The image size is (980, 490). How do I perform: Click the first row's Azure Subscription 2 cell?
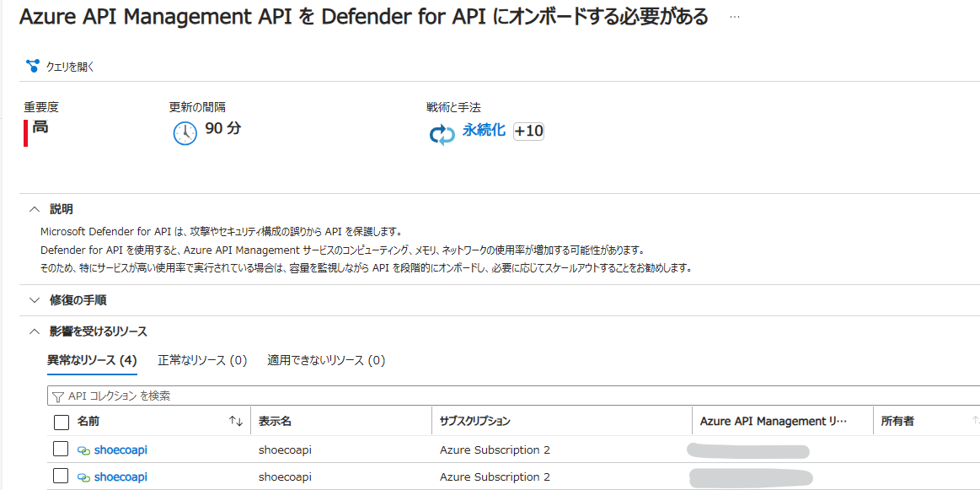495,450
